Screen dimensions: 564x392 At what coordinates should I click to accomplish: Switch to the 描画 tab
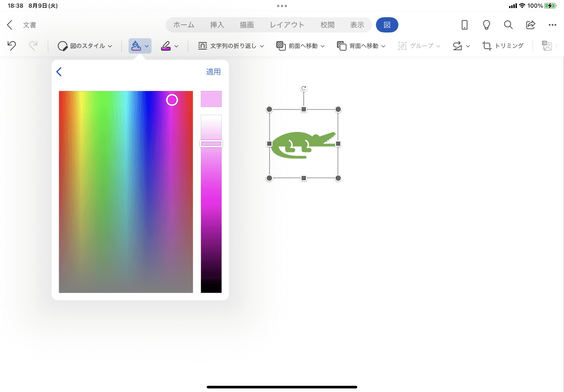(x=247, y=25)
